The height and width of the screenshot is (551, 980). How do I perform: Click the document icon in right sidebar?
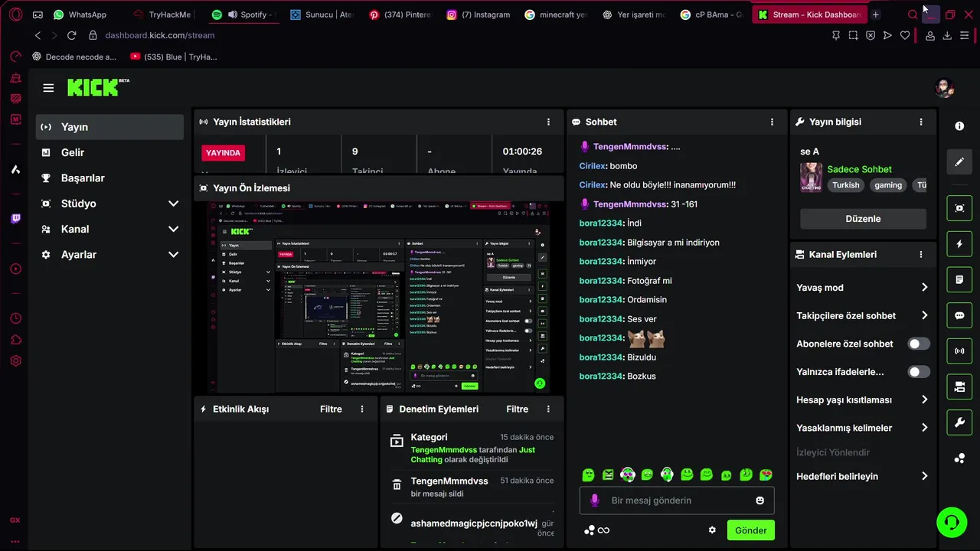click(x=959, y=280)
